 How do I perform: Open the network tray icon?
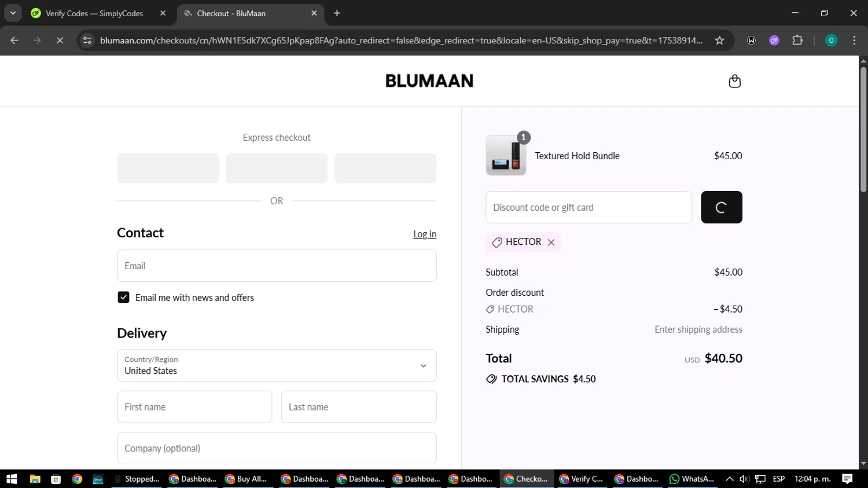760,479
